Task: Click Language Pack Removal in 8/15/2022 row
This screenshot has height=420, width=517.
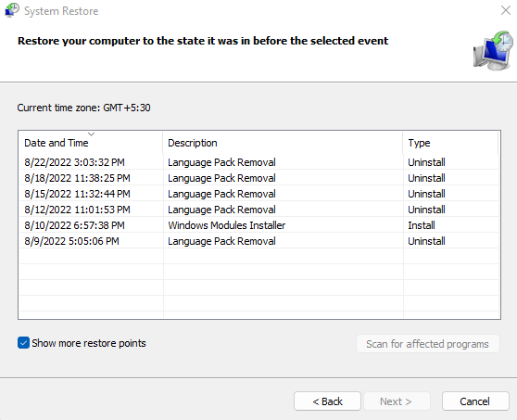Action: [x=221, y=194]
